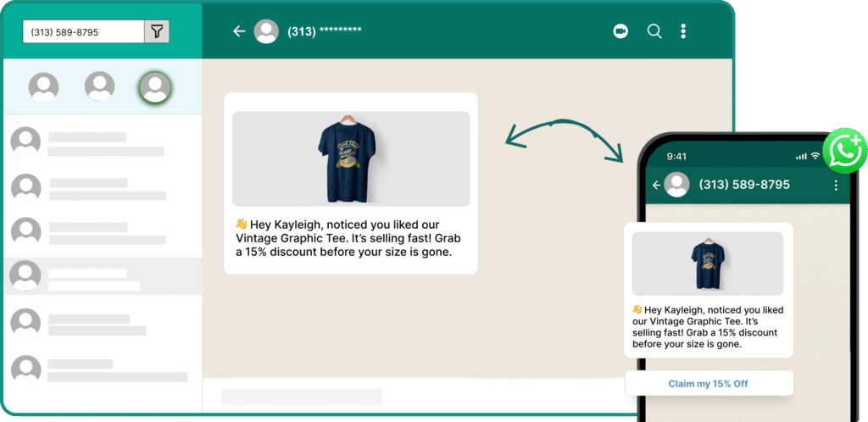The width and height of the screenshot is (868, 422).
Task: Open the last conversation in the chat list
Action: [x=103, y=369]
